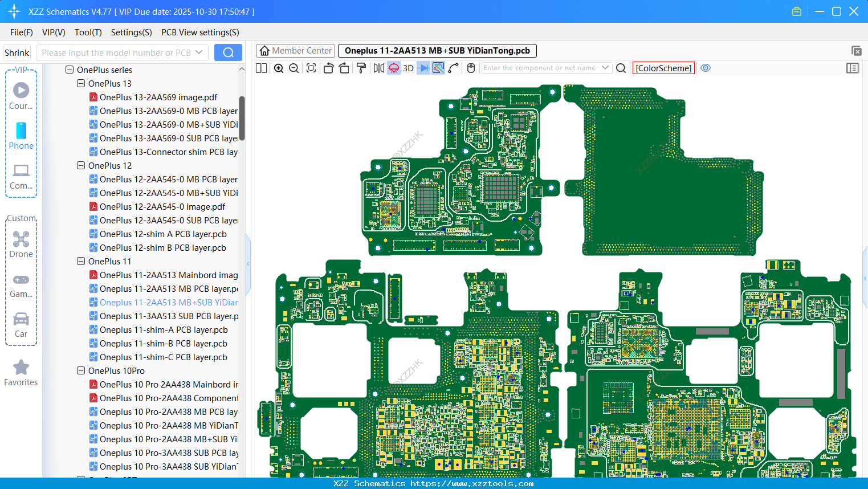Open the PCB View settings menu
This screenshot has height=489, width=868.
(200, 32)
